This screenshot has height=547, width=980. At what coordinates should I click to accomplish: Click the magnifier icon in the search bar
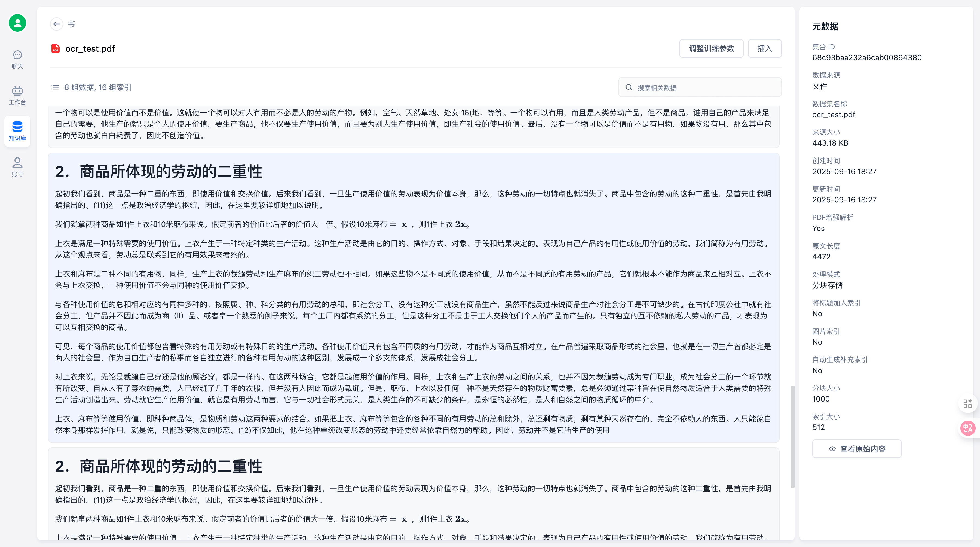(x=629, y=87)
